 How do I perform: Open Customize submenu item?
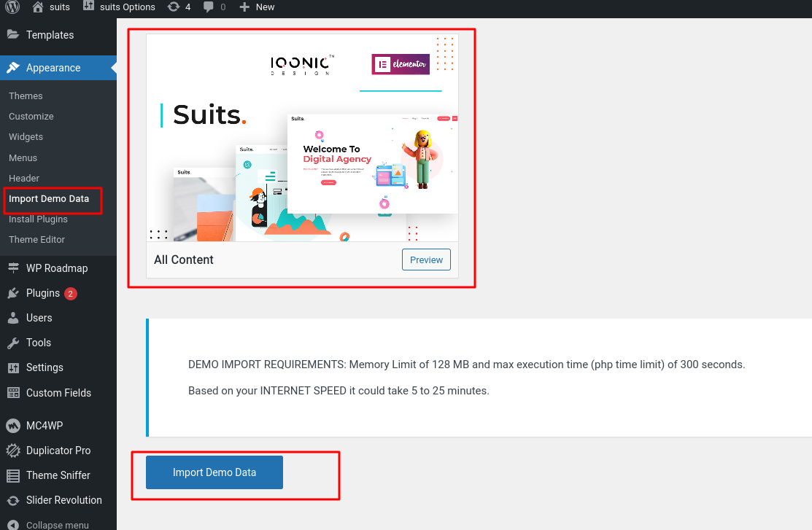pyautogui.click(x=31, y=117)
